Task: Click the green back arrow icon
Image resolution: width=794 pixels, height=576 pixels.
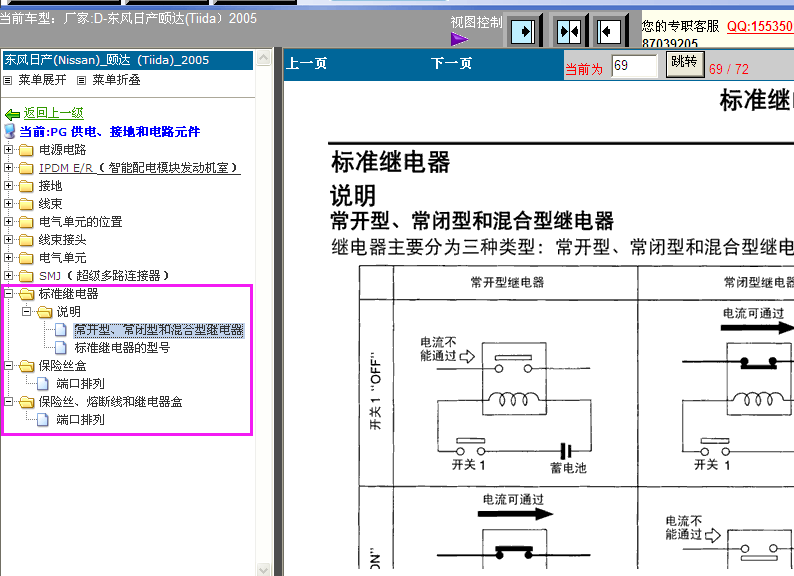Action: point(12,114)
